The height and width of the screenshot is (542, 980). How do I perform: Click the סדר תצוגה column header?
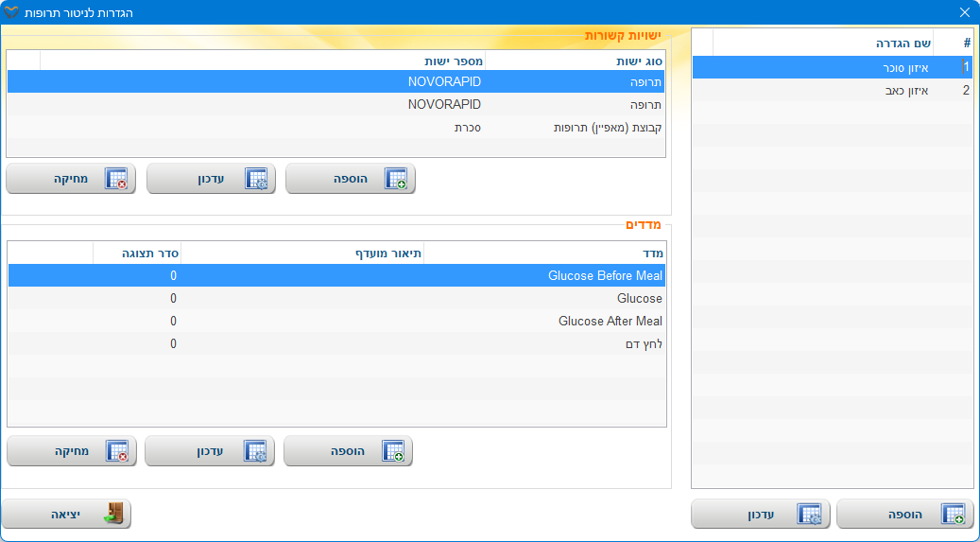pyautogui.click(x=138, y=253)
